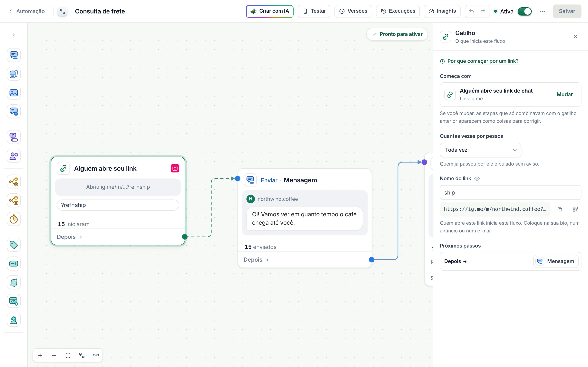Open the notification bell sidebar icon

(x=14, y=282)
